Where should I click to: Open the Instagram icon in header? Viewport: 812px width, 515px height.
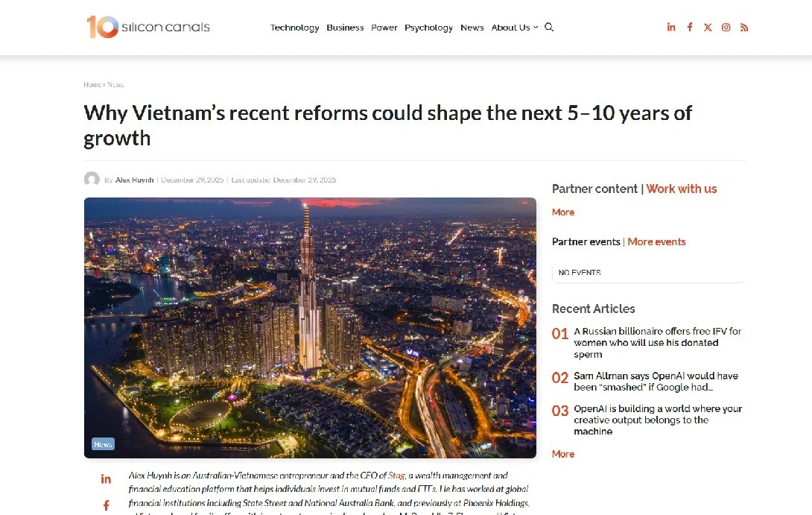[726, 28]
